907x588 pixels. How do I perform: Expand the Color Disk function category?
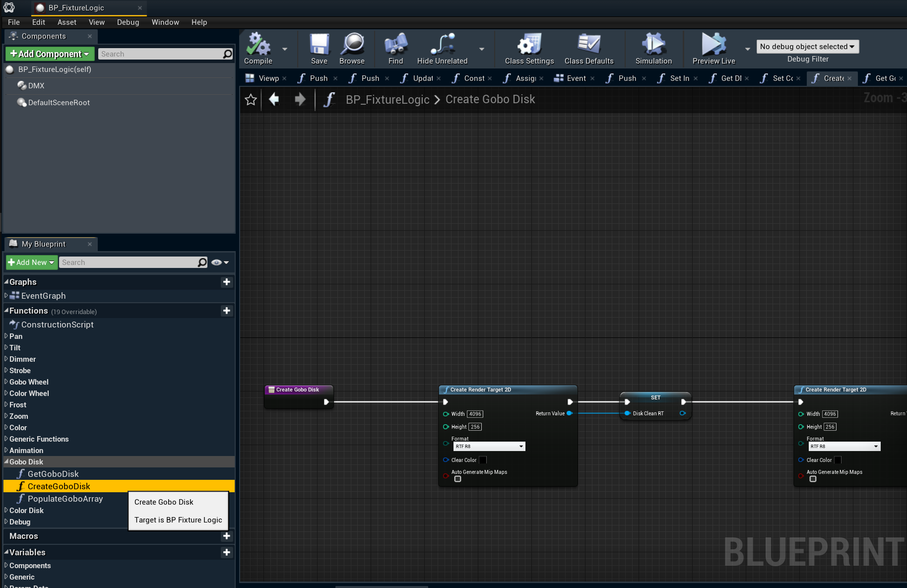(6, 510)
